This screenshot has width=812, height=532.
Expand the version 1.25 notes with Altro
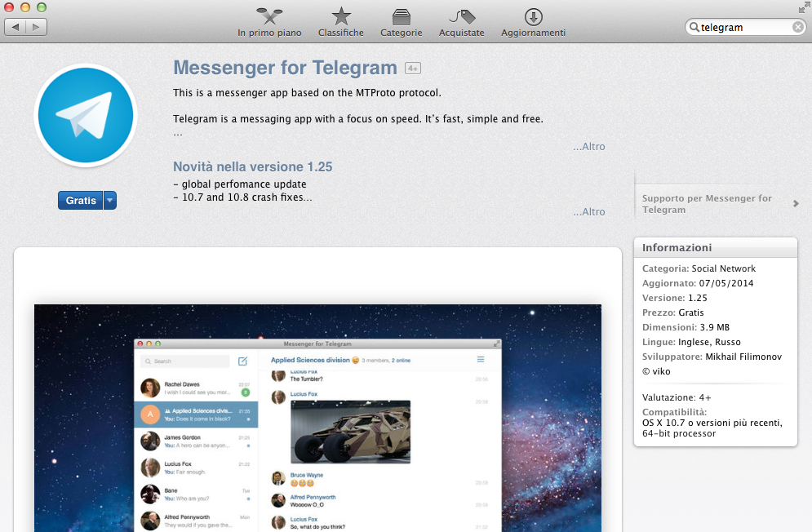click(x=589, y=212)
